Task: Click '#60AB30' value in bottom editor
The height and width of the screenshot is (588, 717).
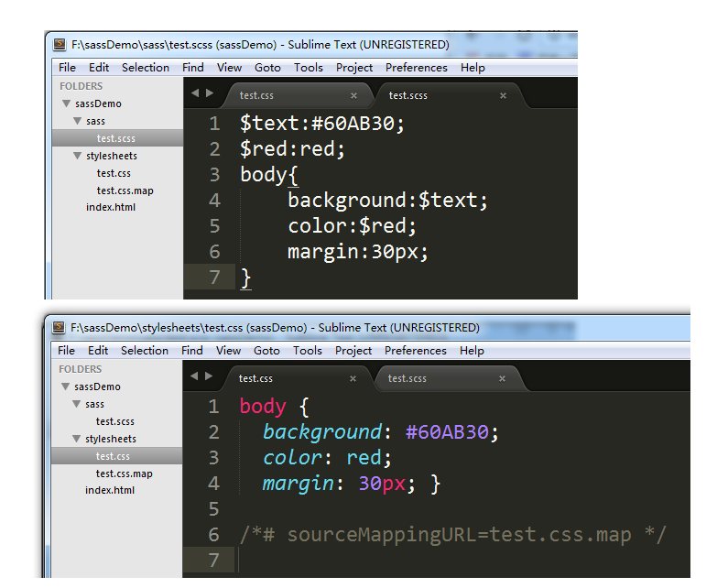Action: pyautogui.click(x=447, y=432)
